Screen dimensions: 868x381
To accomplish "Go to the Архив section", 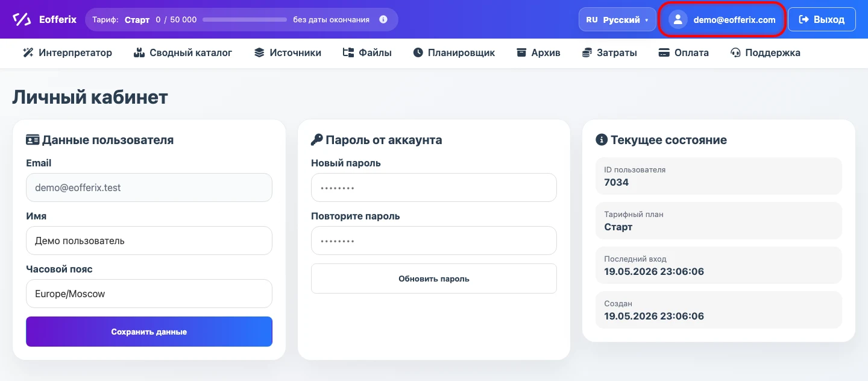I will [538, 52].
